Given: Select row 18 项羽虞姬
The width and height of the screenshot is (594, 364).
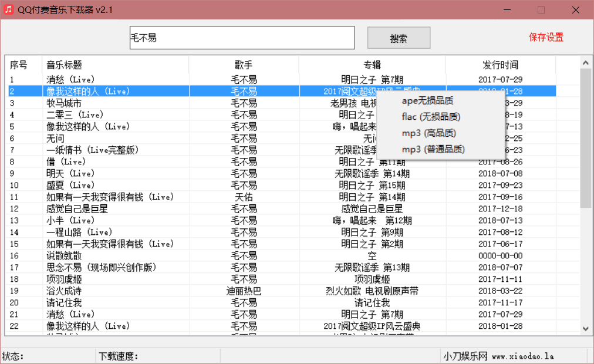Looking at the screenshot, I should [x=64, y=279].
